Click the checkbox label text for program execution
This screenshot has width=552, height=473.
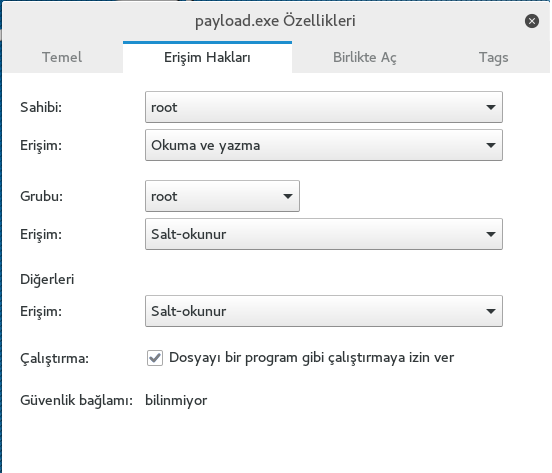(312, 358)
